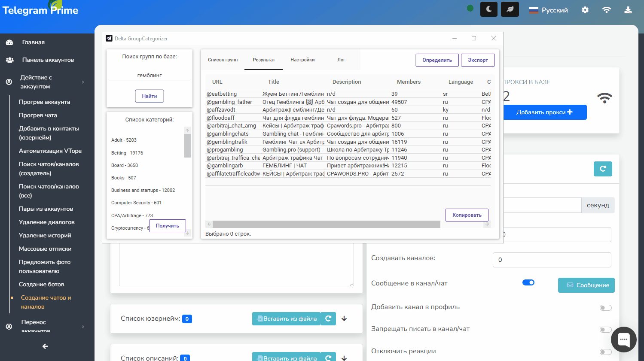Select Adult - 5203 category
The image size is (644, 361).
coord(124,140)
